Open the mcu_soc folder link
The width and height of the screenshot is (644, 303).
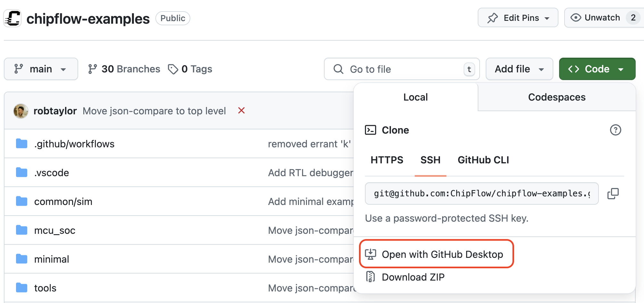[55, 230]
